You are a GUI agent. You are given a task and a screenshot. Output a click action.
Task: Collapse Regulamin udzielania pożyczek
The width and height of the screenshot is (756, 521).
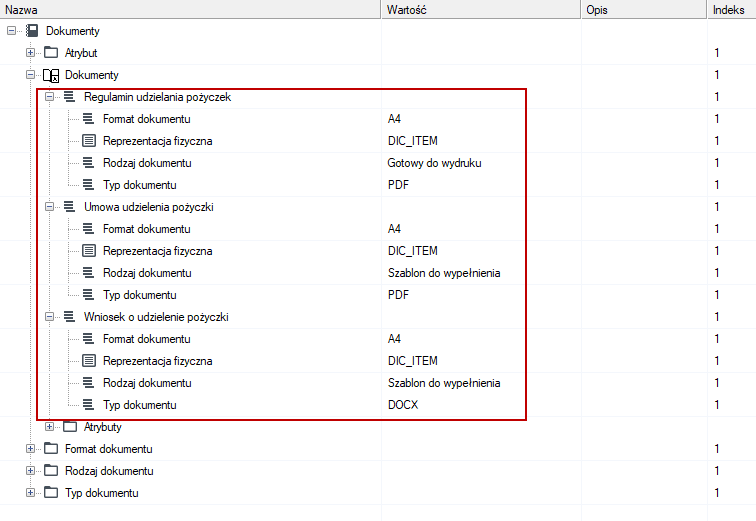pyautogui.click(x=49, y=97)
